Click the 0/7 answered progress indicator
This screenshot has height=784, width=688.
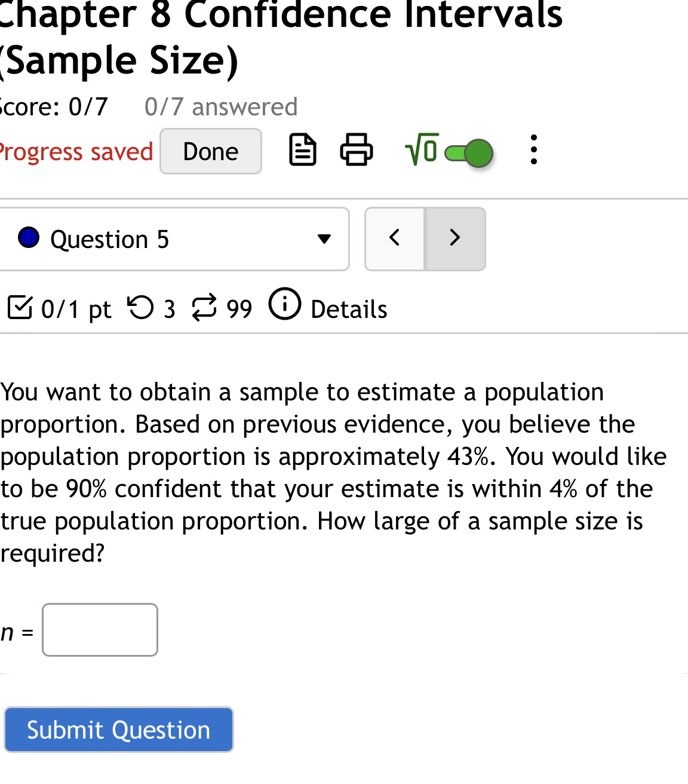point(220,106)
